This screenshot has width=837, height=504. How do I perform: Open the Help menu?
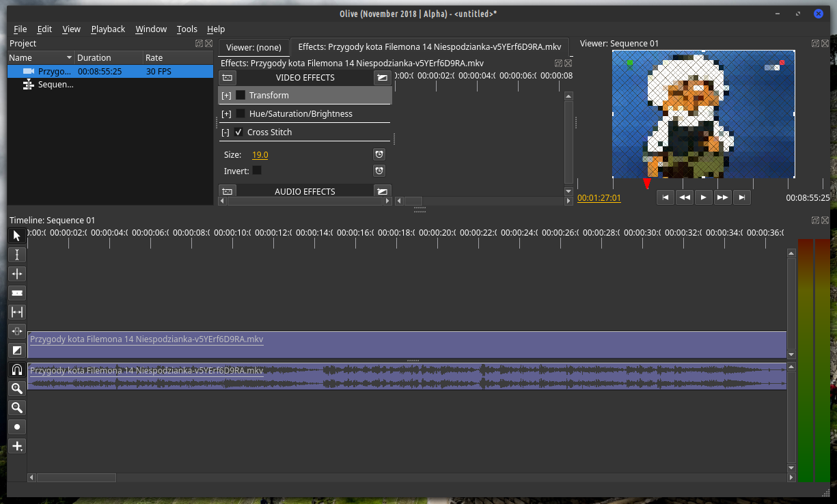click(x=216, y=29)
